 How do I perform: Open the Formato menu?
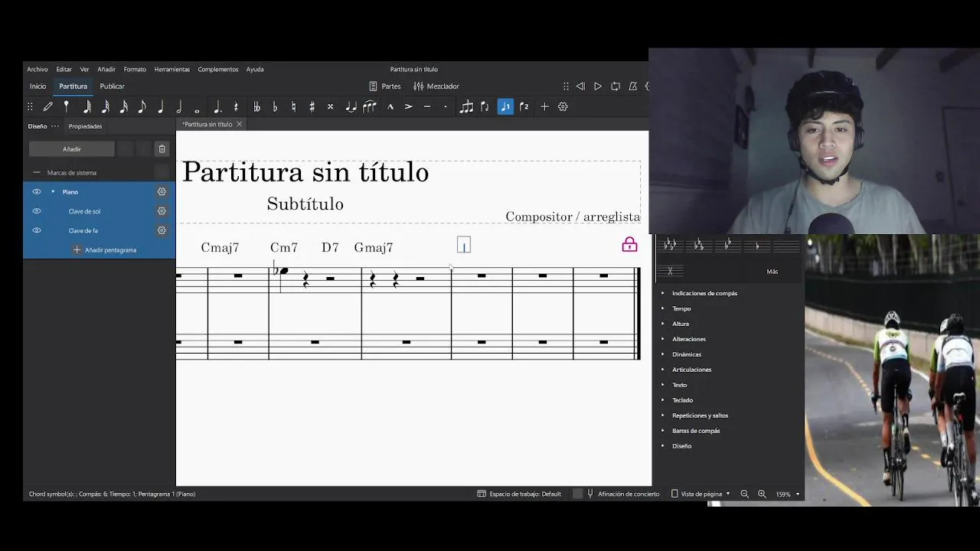coord(135,70)
